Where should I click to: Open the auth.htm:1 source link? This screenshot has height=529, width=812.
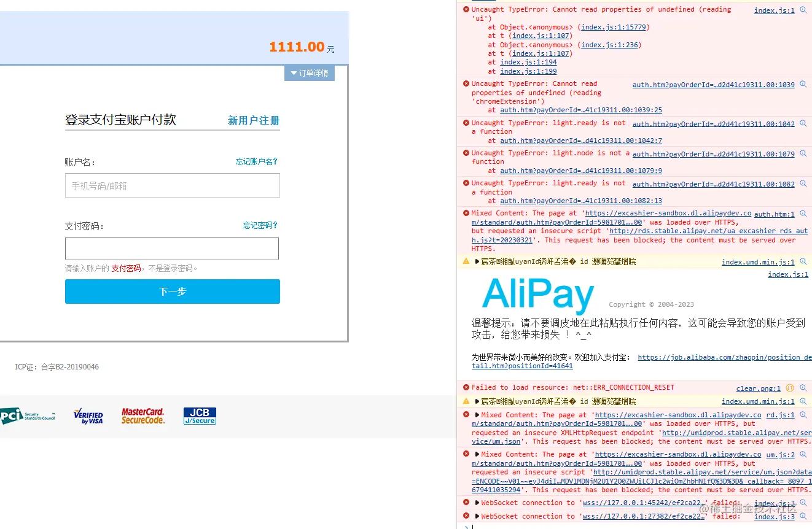[775, 214]
